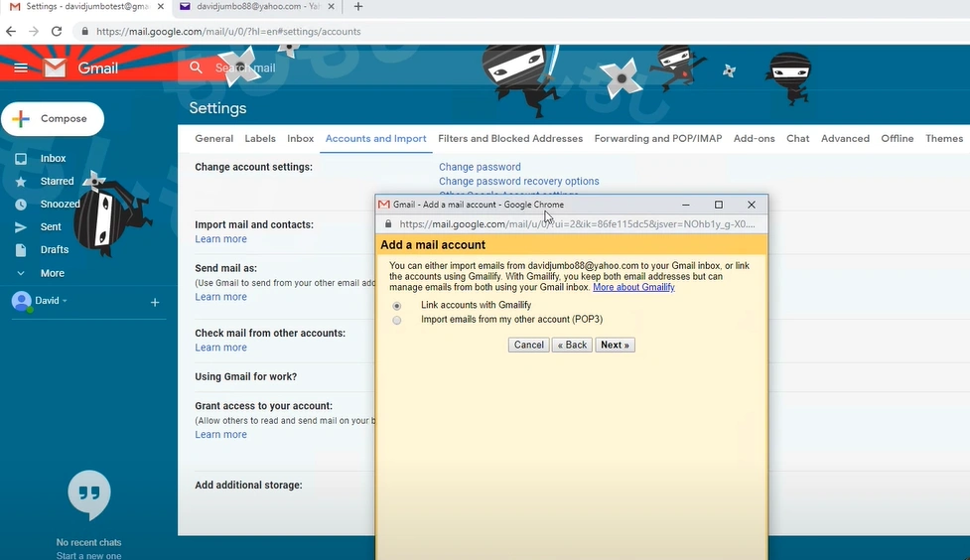Click Learn more under Import mail and contacts
Image resolution: width=970 pixels, height=560 pixels.
click(220, 239)
